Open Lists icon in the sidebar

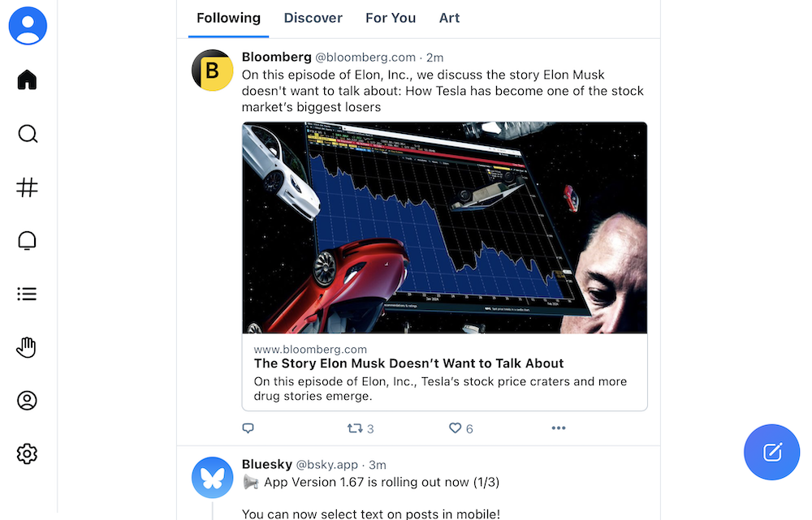[x=28, y=294]
